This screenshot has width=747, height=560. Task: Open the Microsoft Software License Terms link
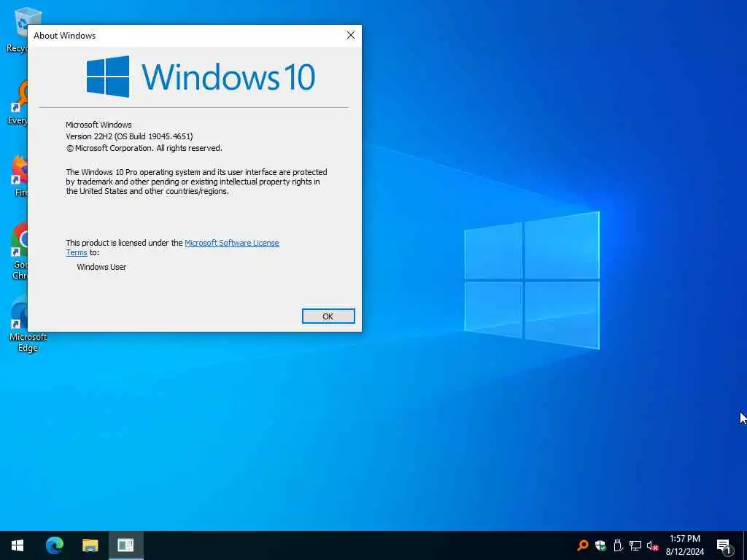231,243
